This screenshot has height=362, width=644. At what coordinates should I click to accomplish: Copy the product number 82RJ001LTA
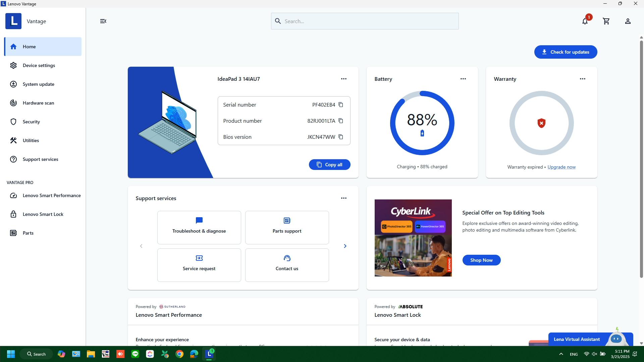[x=341, y=121]
